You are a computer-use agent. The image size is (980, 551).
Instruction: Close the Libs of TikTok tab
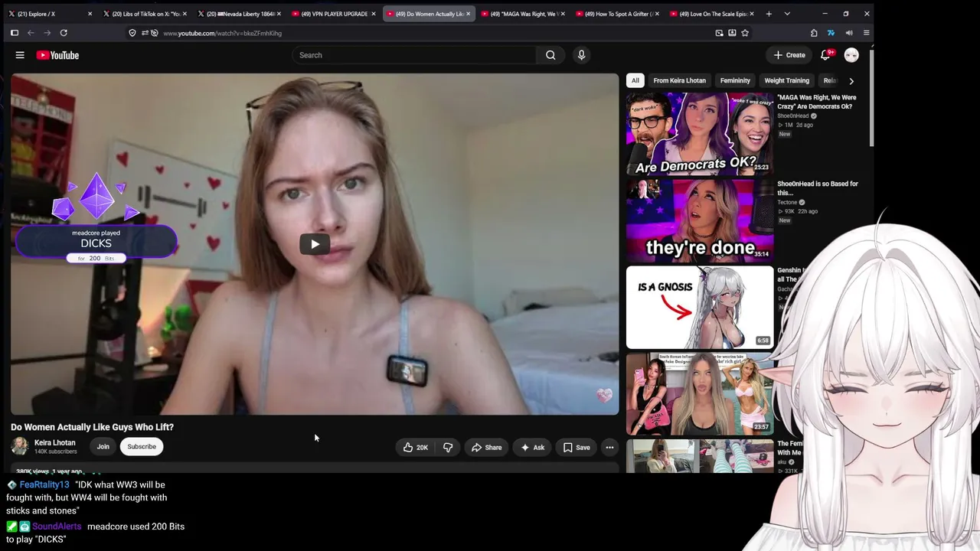click(x=185, y=14)
